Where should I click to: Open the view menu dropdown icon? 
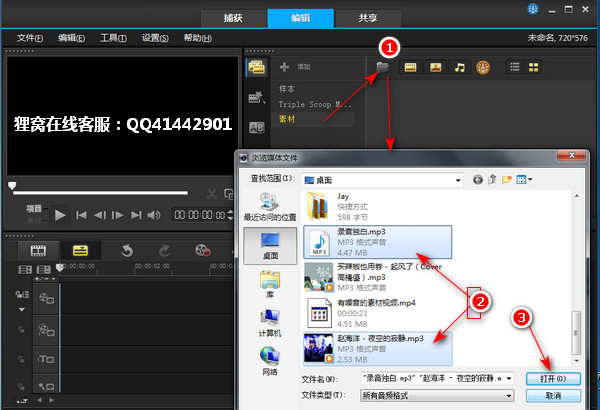pyautogui.click(x=524, y=179)
